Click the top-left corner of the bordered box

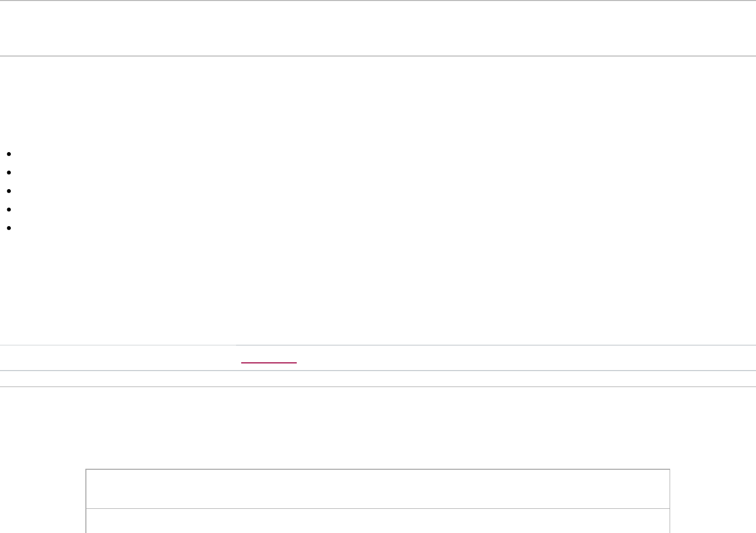click(x=86, y=469)
